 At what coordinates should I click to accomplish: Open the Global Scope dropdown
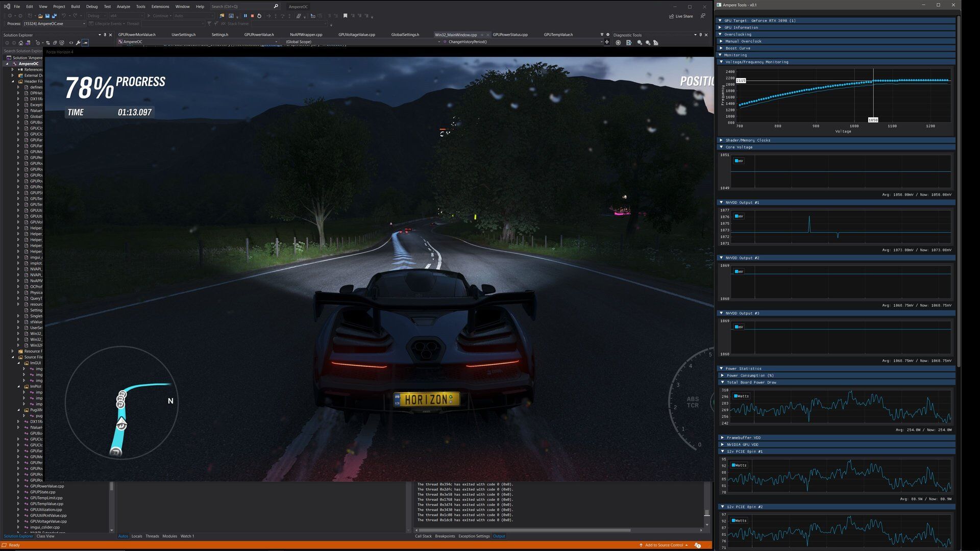(362, 42)
